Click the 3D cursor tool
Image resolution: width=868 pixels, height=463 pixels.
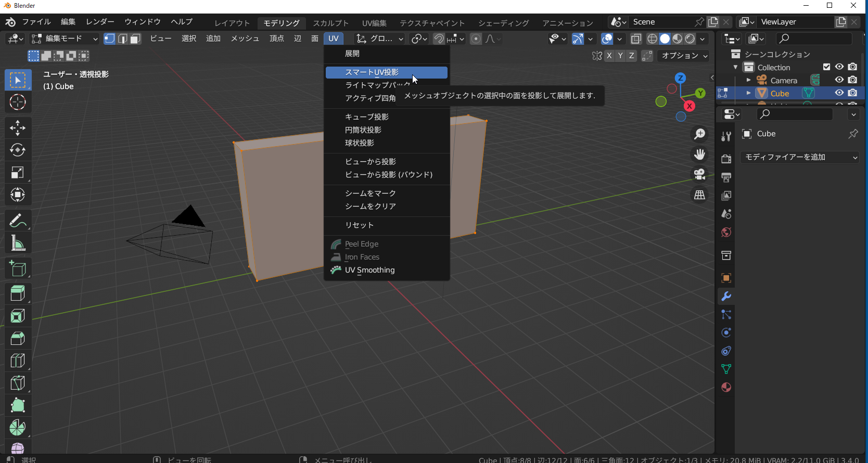tap(18, 102)
